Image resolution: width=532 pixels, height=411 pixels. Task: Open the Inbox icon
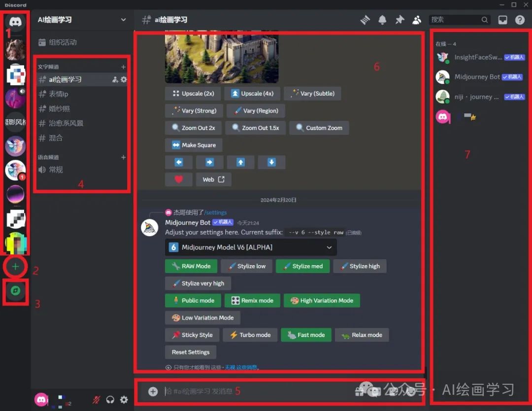tap(502, 20)
